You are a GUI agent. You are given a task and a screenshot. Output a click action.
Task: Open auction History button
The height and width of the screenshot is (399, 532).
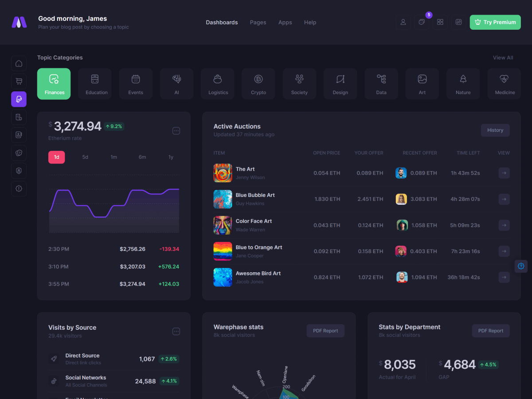coord(495,130)
